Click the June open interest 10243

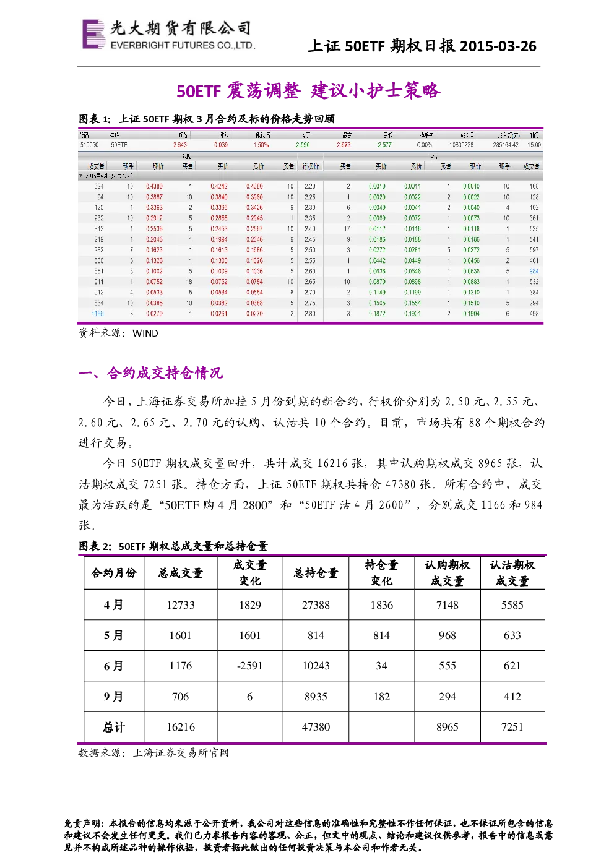pos(316,666)
